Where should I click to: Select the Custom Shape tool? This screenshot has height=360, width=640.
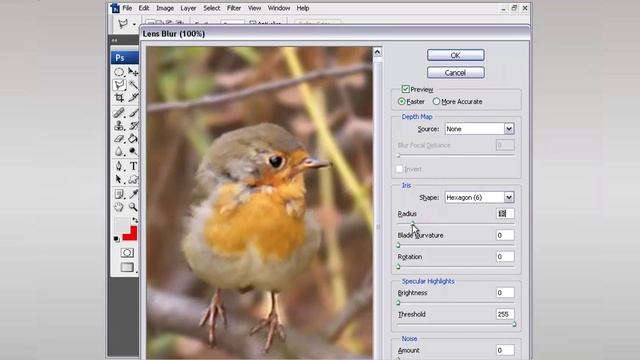(x=133, y=179)
